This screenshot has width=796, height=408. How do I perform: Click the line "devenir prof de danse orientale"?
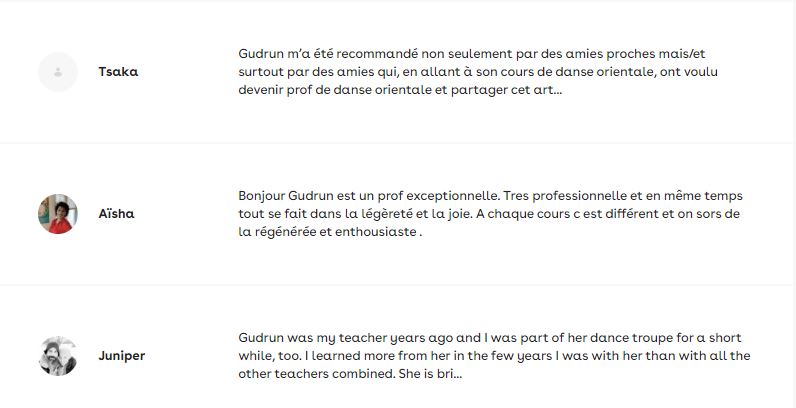click(x=400, y=90)
